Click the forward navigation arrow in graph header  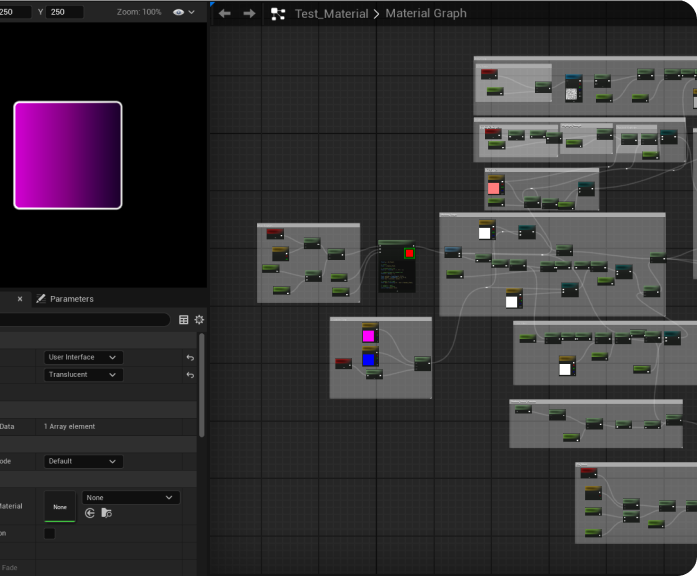point(249,14)
